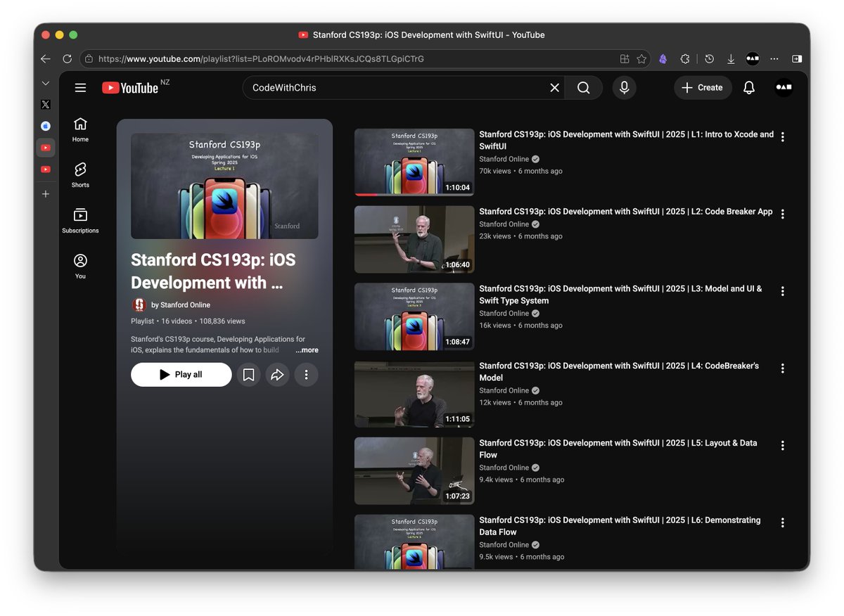Start voice search with the microphone
Viewport: 844px width, 616px height.
click(x=624, y=88)
